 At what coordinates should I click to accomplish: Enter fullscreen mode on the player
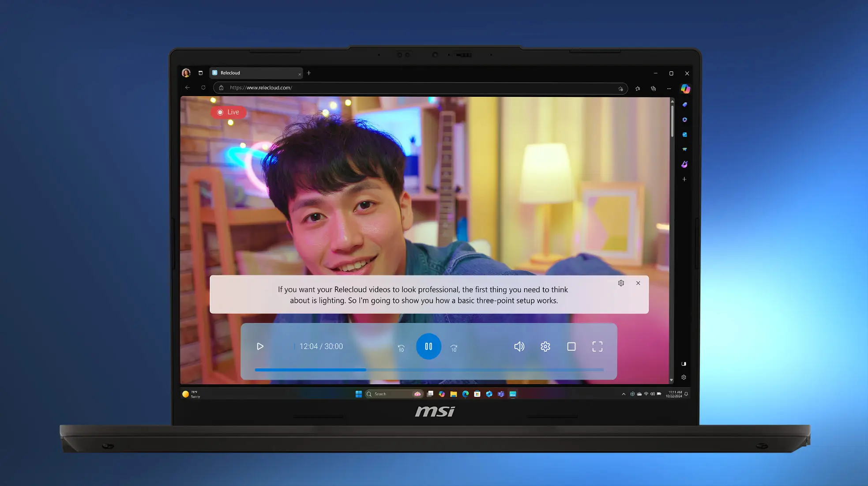[597, 347]
